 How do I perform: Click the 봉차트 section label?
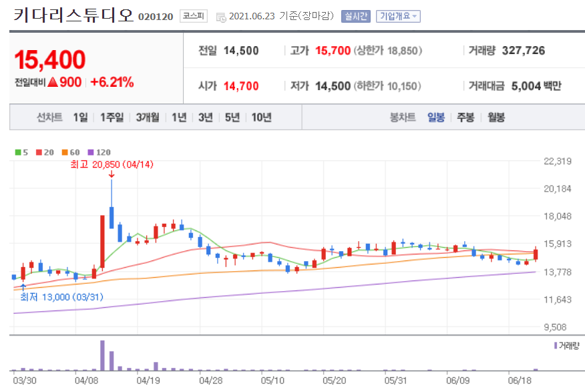pyautogui.click(x=403, y=118)
